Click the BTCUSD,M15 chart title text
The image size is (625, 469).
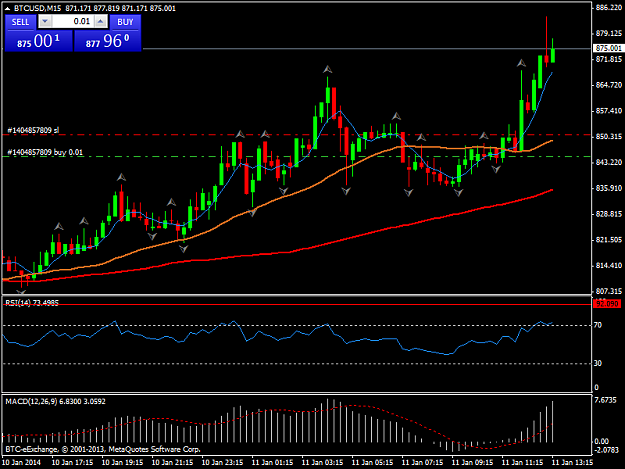(38, 8)
